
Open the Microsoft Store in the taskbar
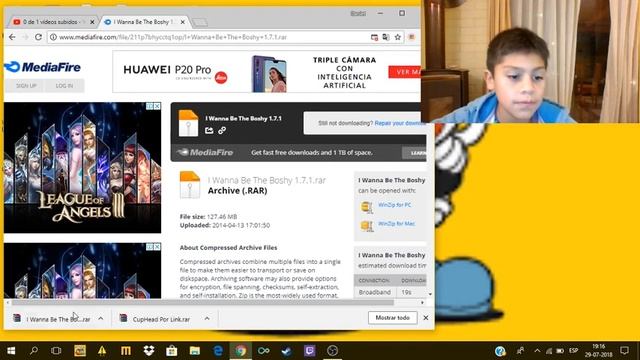click(171, 351)
